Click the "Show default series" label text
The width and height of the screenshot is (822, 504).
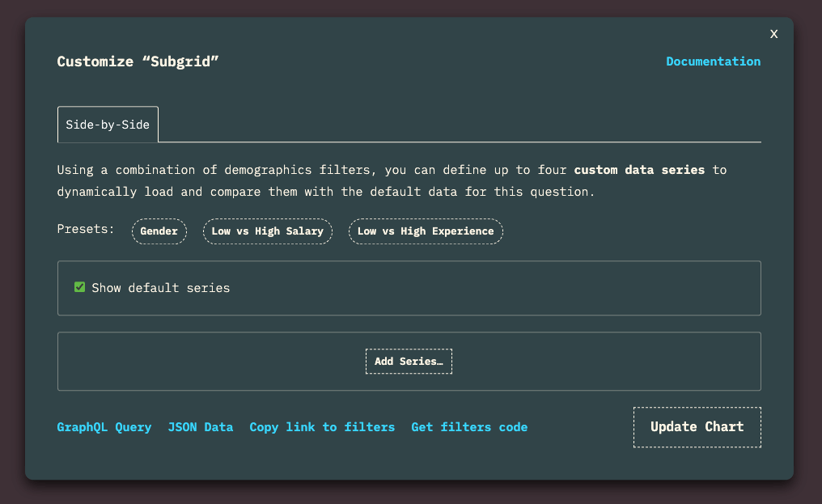[x=160, y=288]
